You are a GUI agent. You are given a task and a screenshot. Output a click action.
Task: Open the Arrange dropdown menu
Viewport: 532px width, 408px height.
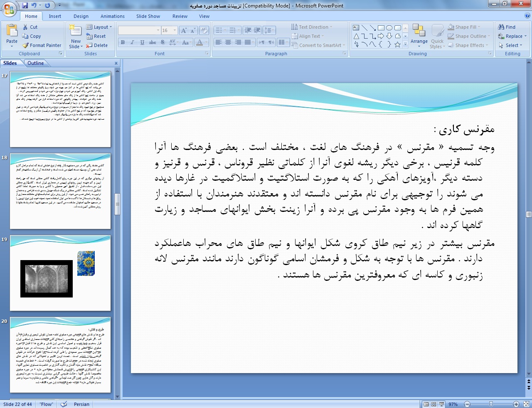click(419, 36)
